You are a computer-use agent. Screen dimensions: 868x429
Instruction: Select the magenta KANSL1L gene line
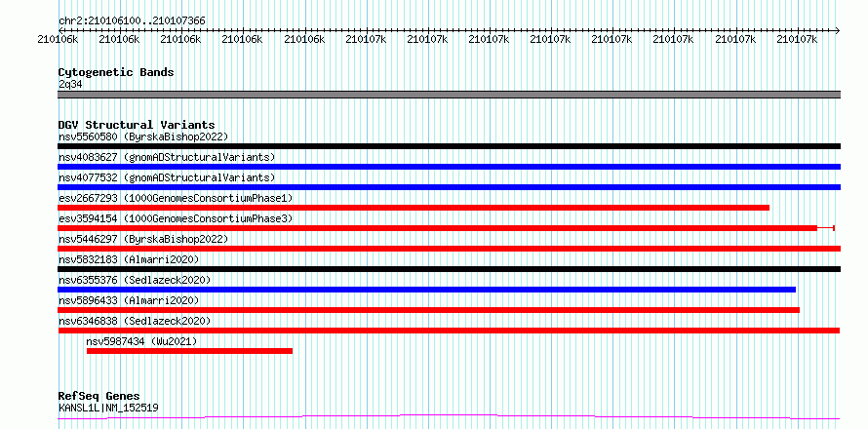tap(449, 416)
